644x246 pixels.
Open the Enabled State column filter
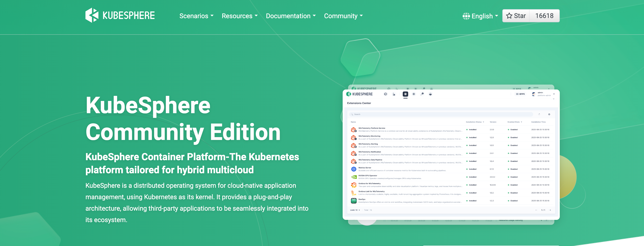click(x=515, y=122)
